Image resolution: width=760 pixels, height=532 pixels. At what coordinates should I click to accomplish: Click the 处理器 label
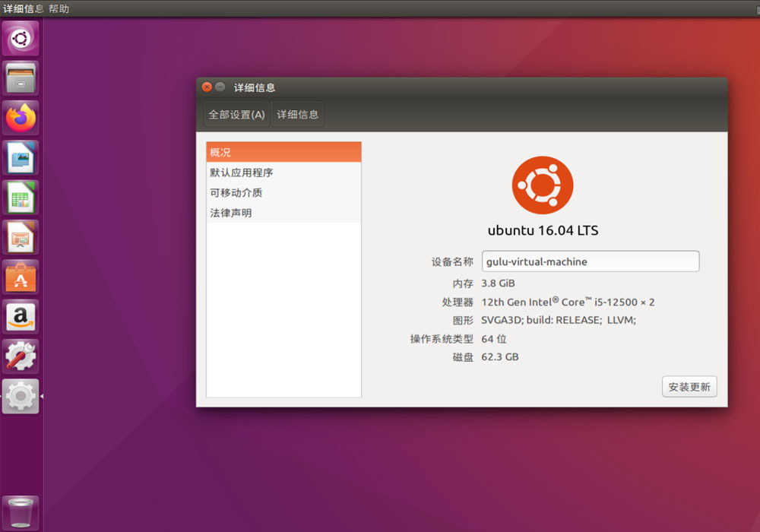[x=458, y=302]
